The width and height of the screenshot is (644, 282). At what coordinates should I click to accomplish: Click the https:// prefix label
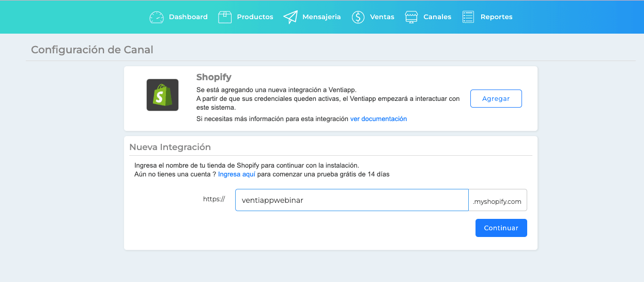(x=214, y=199)
